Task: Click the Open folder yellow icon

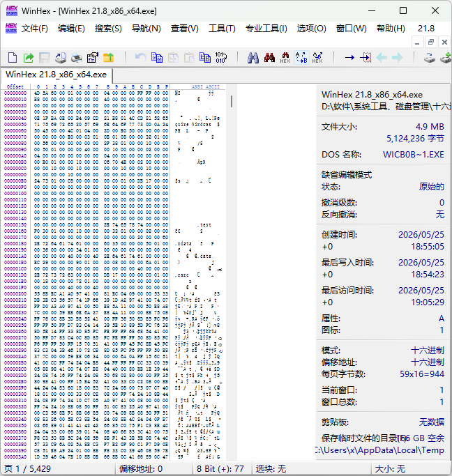Action: coord(108,57)
